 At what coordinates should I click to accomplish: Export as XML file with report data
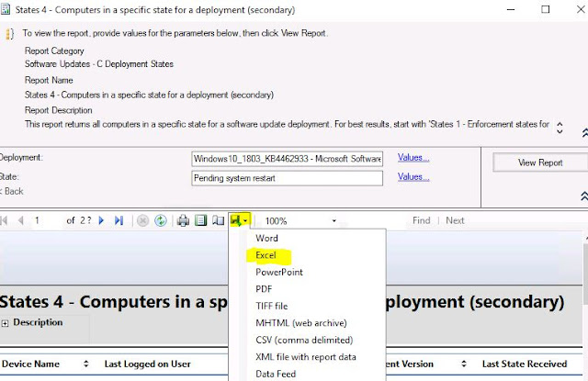coord(306,357)
